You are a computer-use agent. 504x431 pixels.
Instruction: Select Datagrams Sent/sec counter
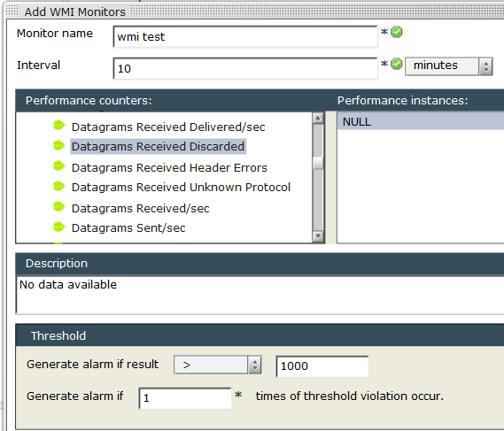pos(128,228)
